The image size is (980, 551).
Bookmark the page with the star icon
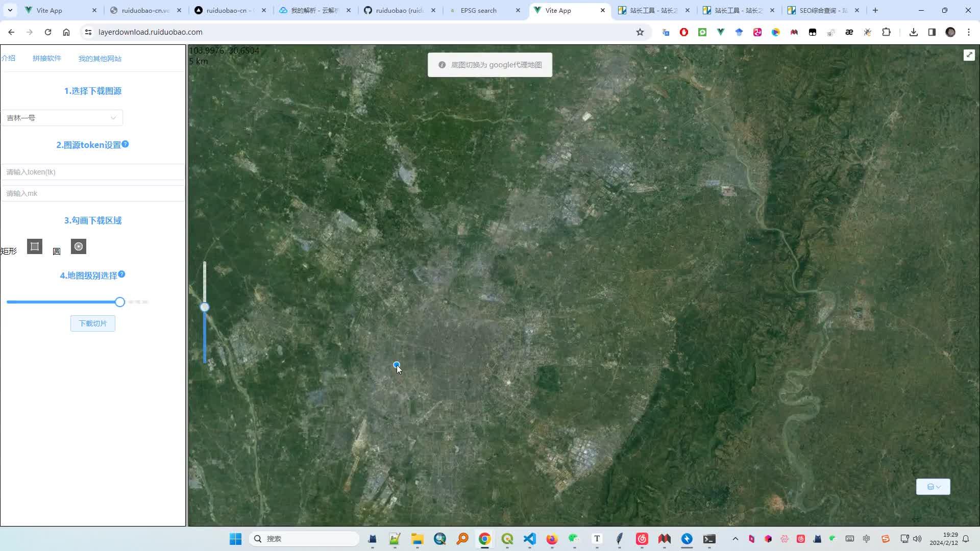point(640,32)
